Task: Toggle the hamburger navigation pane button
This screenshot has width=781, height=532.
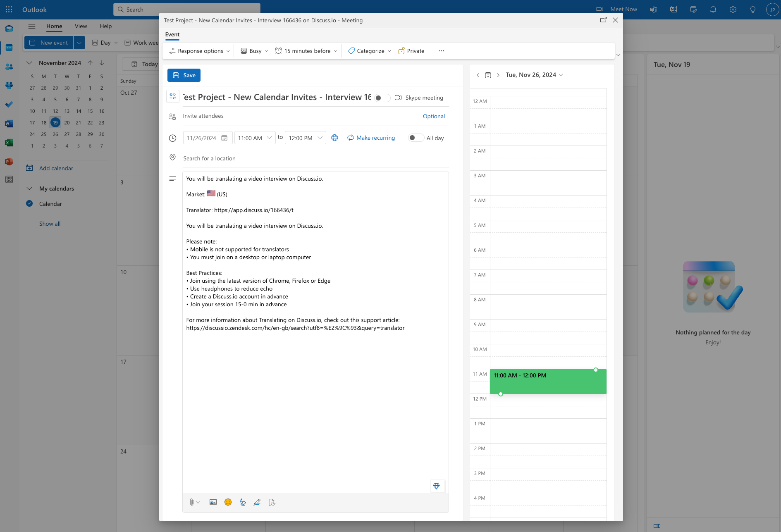Action: [32, 26]
